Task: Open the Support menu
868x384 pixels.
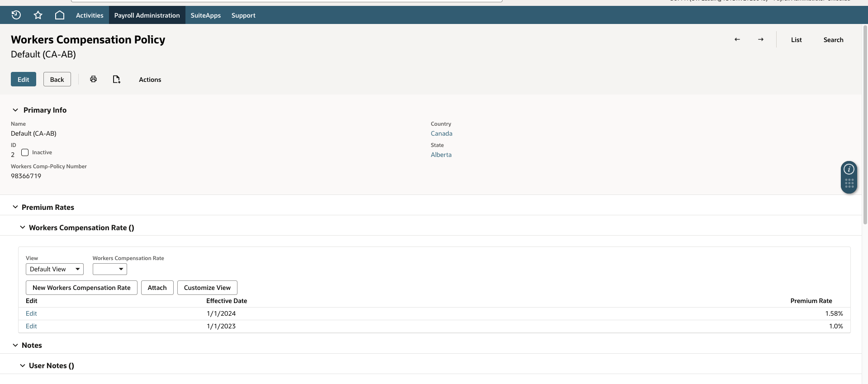Action: (x=243, y=15)
